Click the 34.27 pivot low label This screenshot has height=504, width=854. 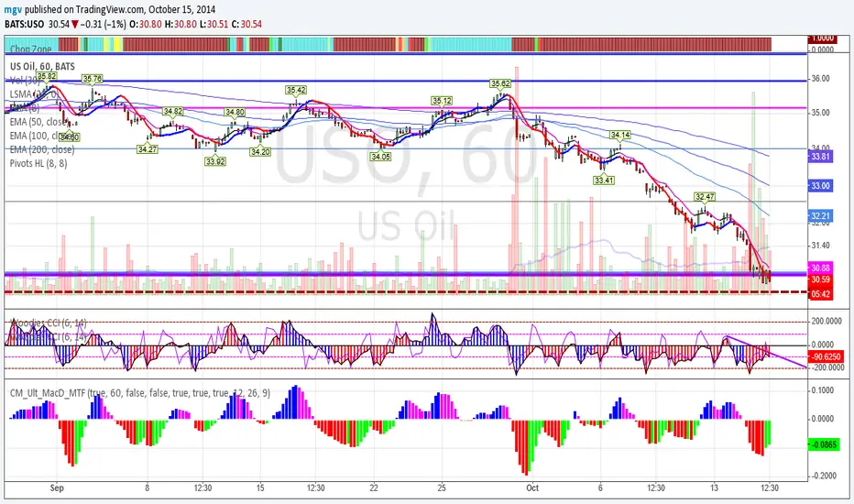coord(148,148)
